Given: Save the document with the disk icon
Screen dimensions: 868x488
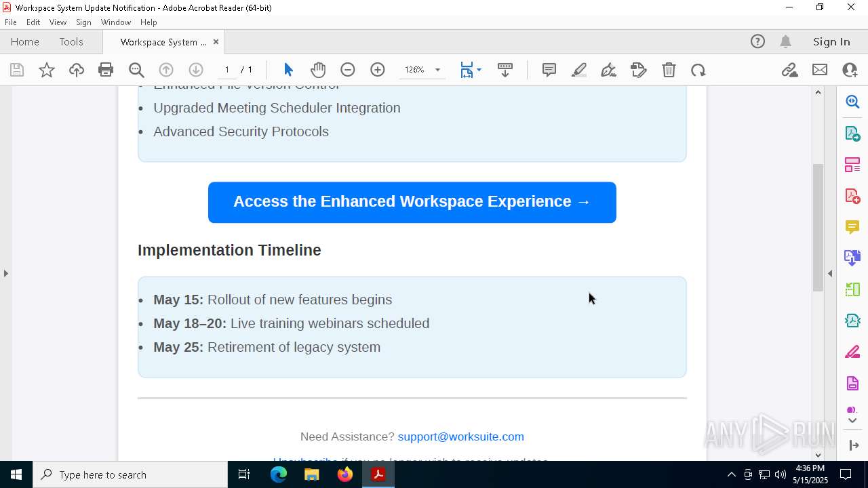Looking at the screenshot, I should 17,70.
